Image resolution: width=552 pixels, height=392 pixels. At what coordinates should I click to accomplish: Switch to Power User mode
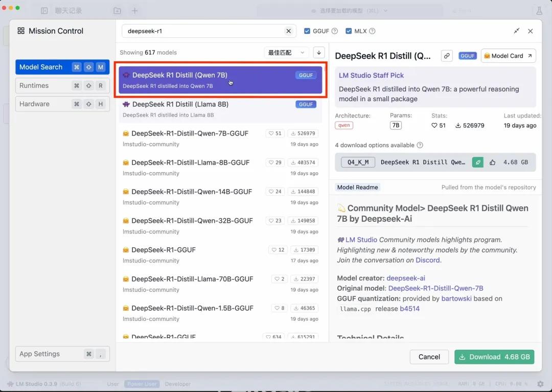click(x=143, y=384)
